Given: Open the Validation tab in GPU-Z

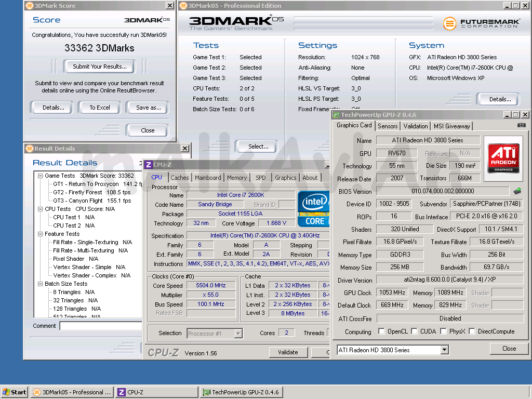Looking at the screenshot, I should point(415,126).
